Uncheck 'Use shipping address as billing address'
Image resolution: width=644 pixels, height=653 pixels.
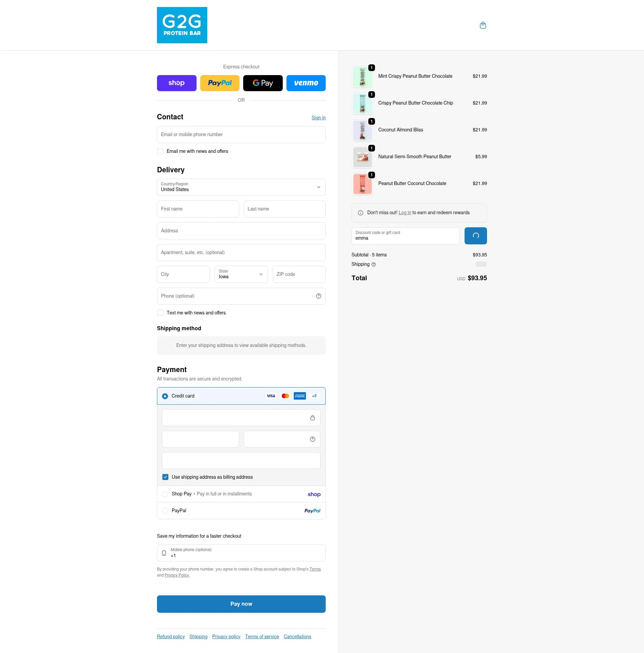[165, 477]
